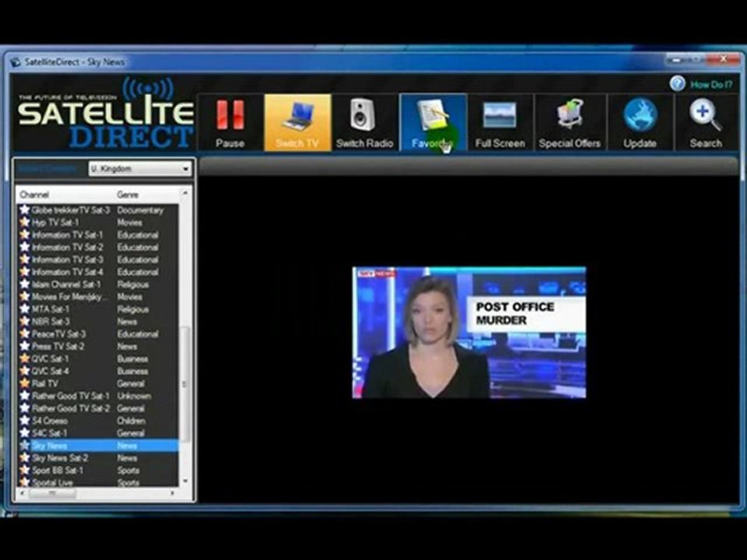The height and width of the screenshot is (560, 747).
Task: Click star icon beside Hyp TV Sat-1
Action: pos(24,222)
